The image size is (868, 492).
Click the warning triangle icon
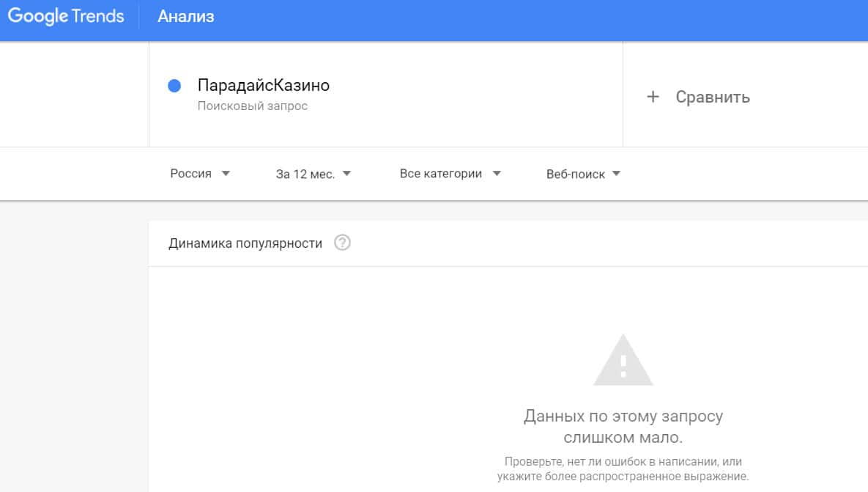[623, 361]
